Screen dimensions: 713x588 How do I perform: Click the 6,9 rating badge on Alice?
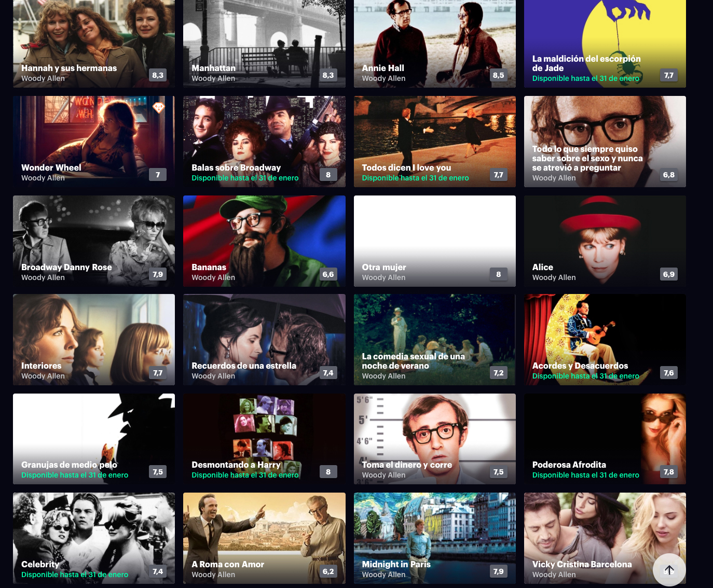(668, 274)
